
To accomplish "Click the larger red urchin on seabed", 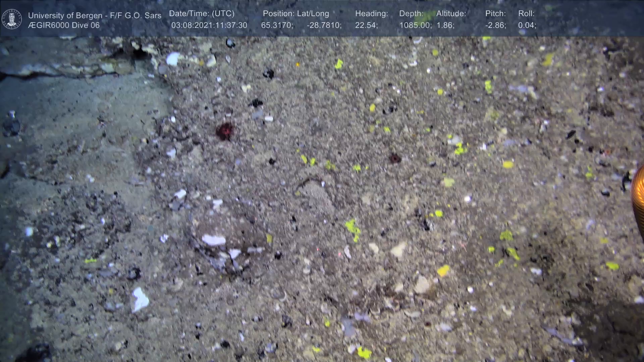I will (225, 131).
